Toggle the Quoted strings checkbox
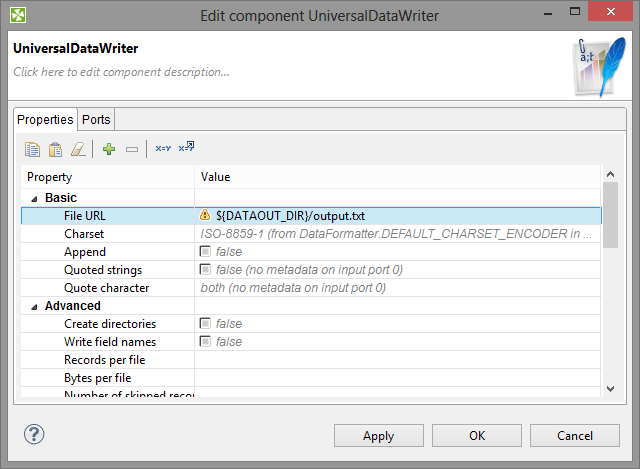 click(x=205, y=270)
